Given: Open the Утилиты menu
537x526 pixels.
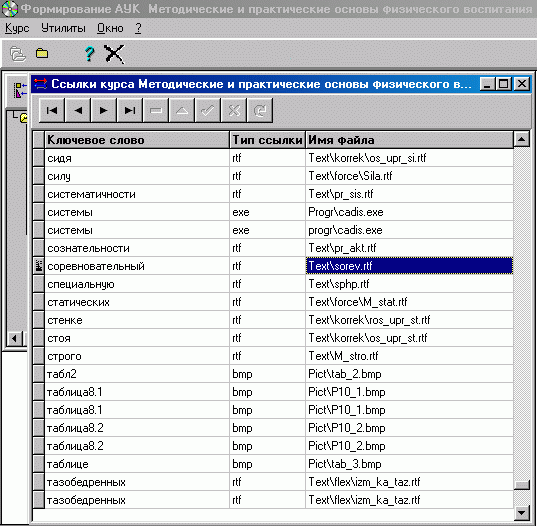Looking at the screenshot, I should point(63,28).
